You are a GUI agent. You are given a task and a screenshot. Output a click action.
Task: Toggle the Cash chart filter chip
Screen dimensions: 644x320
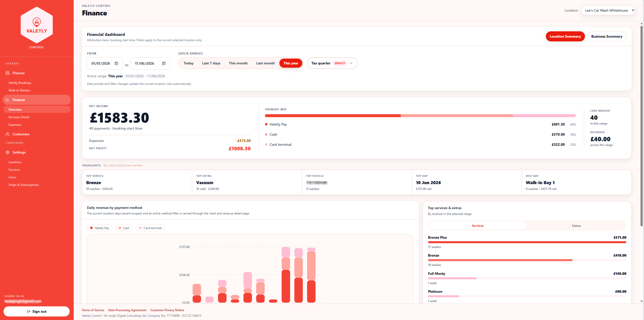(x=124, y=228)
